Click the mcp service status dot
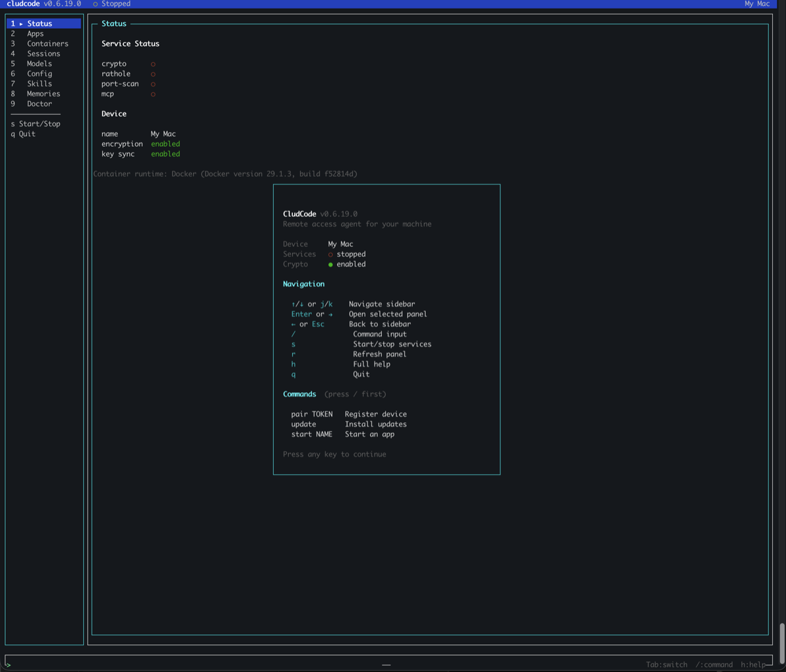 (x=153, y=94)
